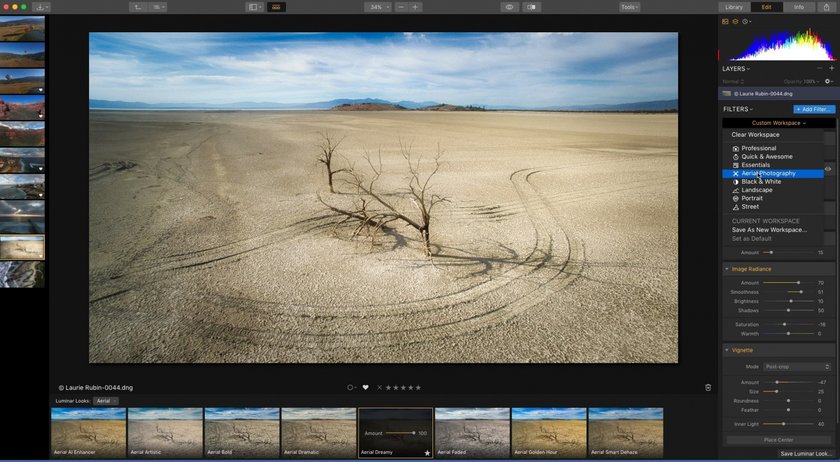Screen dimensions: 840x462
Task: Open the import/add photos button
Action: 41,7
